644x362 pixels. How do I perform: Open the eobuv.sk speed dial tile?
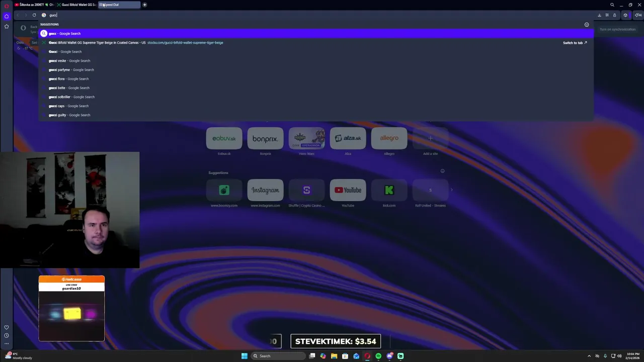[x=224, y=138]
